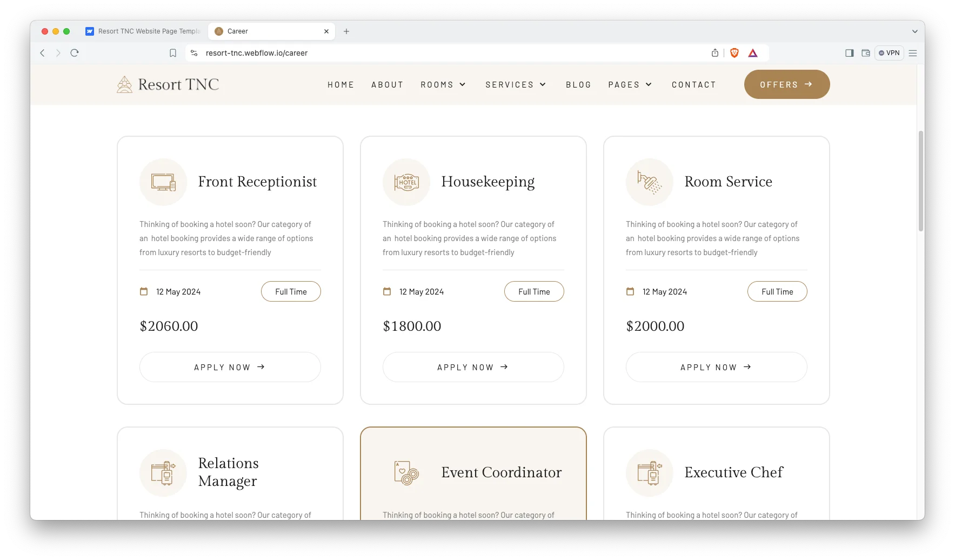Toggle the VPN button
The width and height of the screenshot is (955, 560).
pos(889,53)
